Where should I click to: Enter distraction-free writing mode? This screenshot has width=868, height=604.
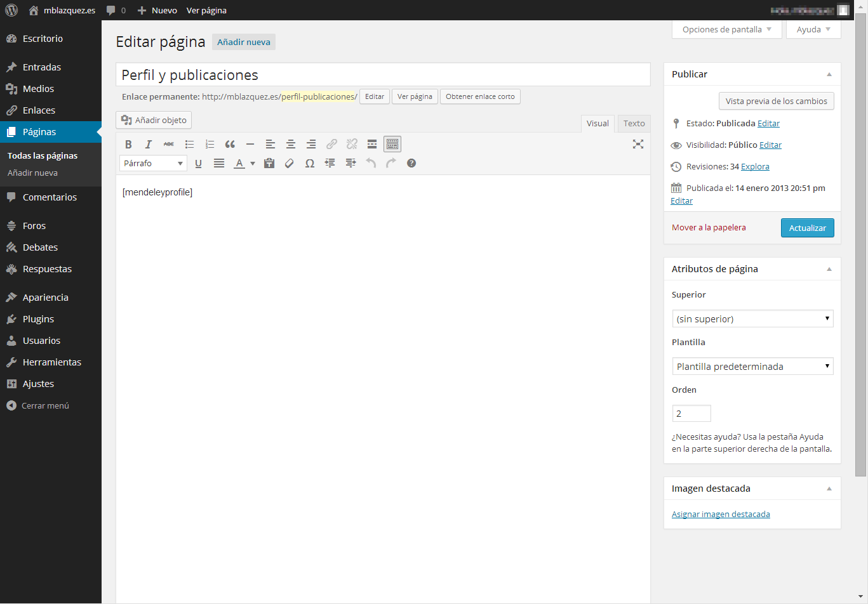[x=638, y=144]
